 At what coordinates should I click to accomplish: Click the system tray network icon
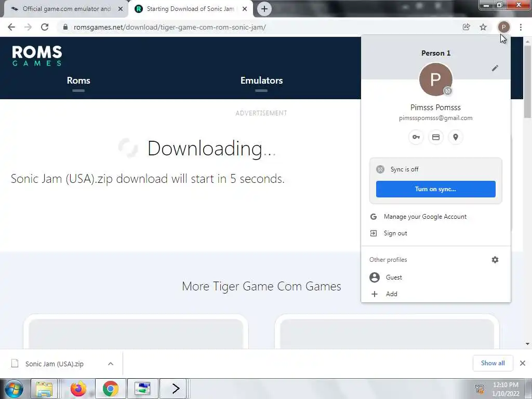[x=480, y=389]
